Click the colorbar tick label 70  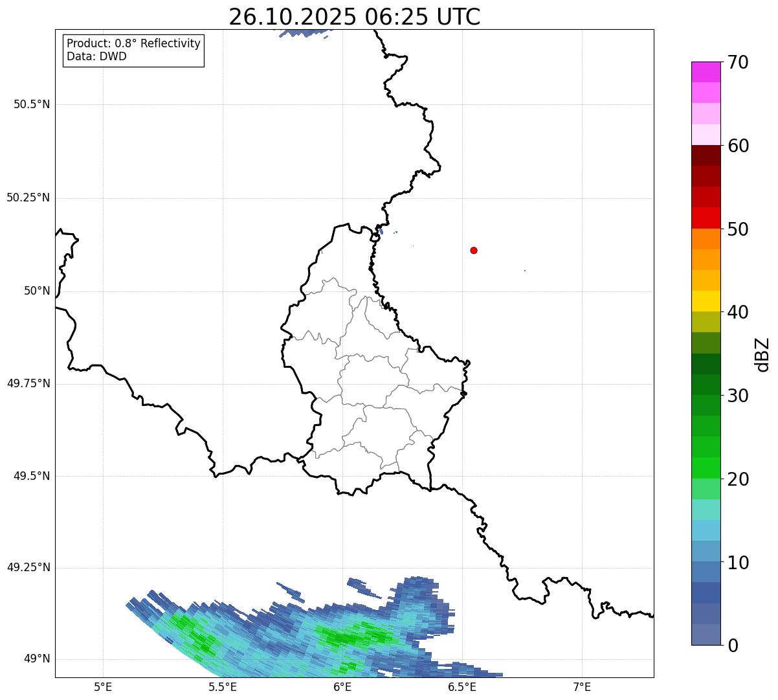(x=738, y=62)
